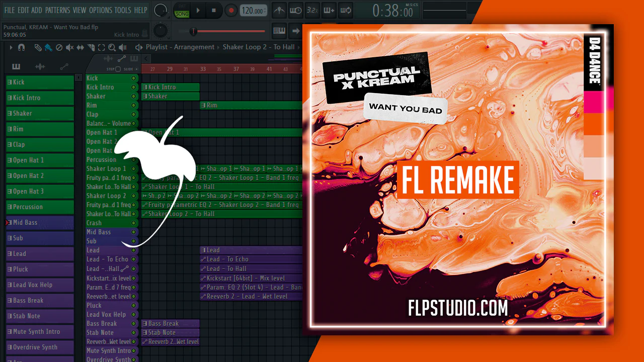
Task: Toggle the 3.2.1 countdown before recording
Action: point(312,10)
